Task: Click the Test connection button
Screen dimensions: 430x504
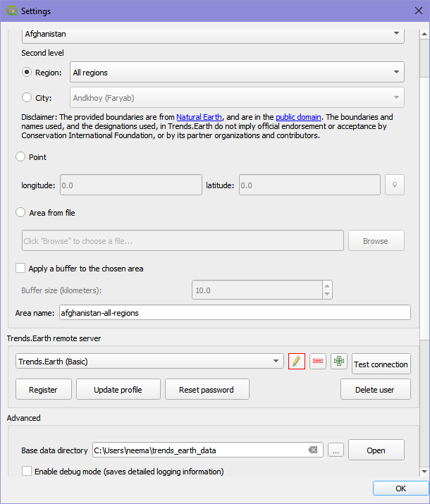Action: point(381,364)
